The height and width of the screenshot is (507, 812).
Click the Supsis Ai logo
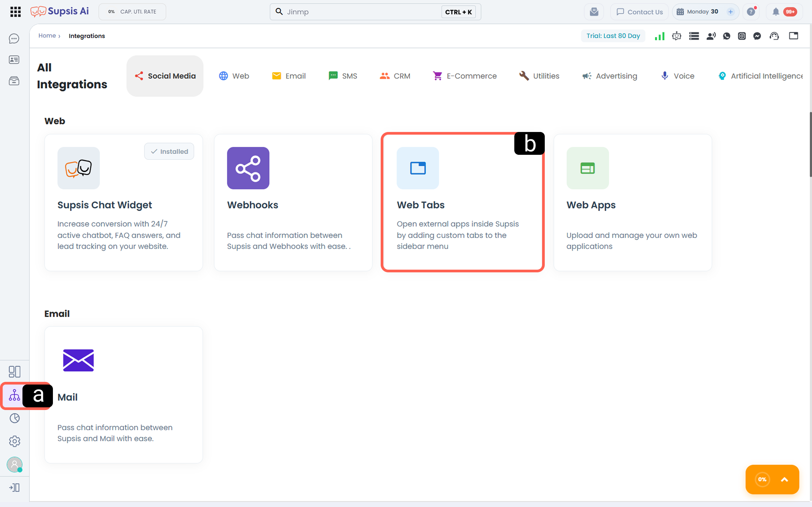pos(60,11)
